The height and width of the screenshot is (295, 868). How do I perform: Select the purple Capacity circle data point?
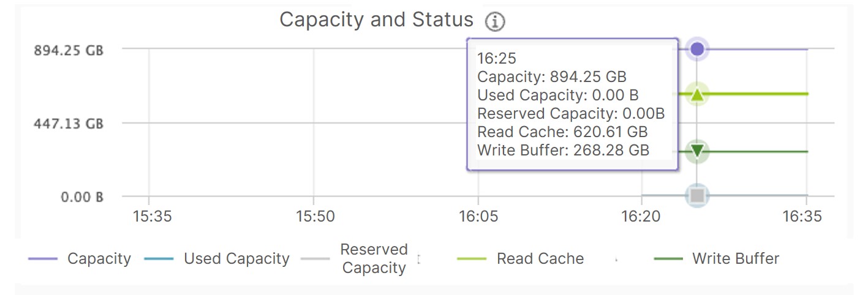tap(696, 49)
